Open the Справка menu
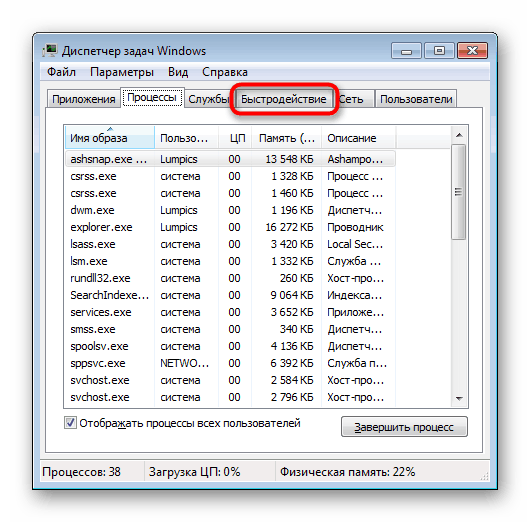The image size is (530, 522). click(x=225, y=72)
